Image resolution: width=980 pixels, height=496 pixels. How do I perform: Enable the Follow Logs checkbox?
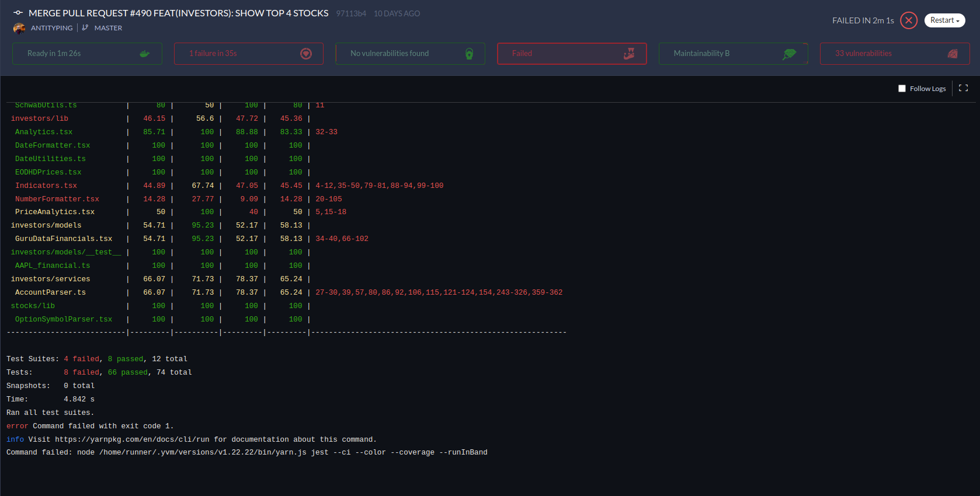(x=902, y=89)
